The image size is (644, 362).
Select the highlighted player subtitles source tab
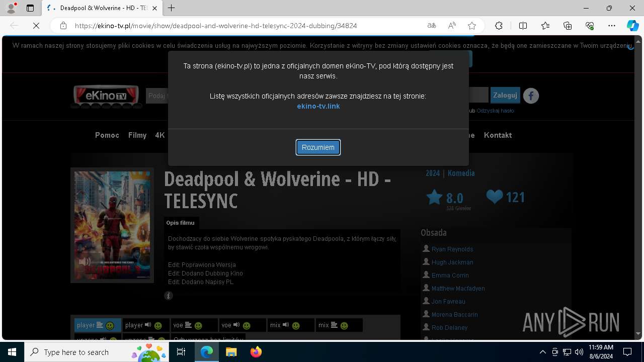98,325
